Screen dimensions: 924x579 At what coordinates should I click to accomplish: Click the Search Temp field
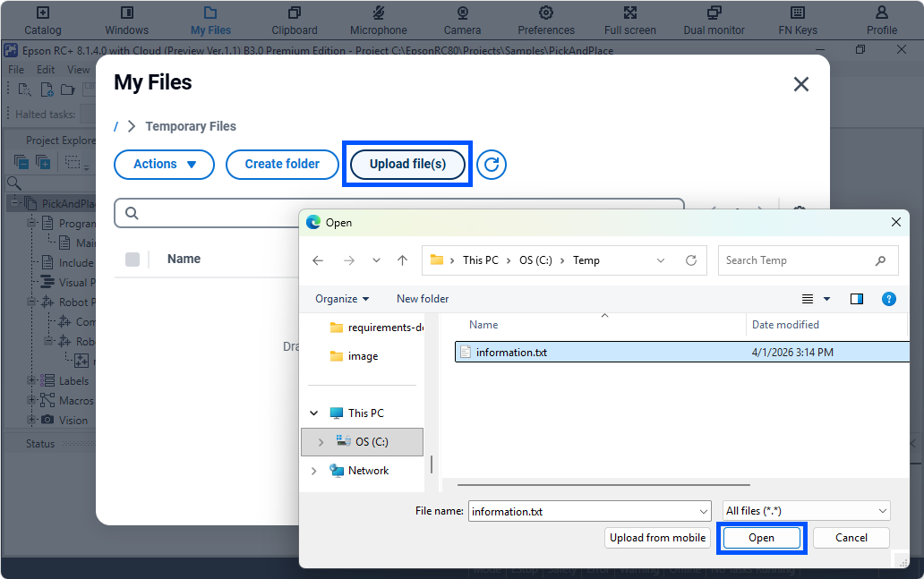click(808, 260)
